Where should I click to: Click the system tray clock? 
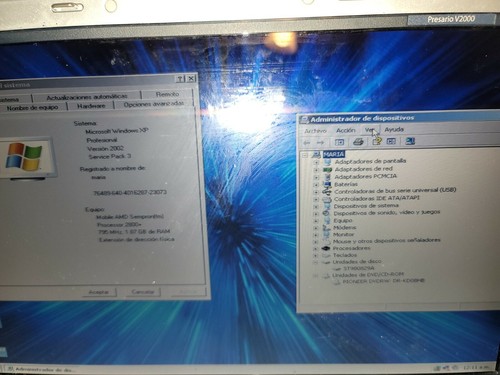coord(476,367)
